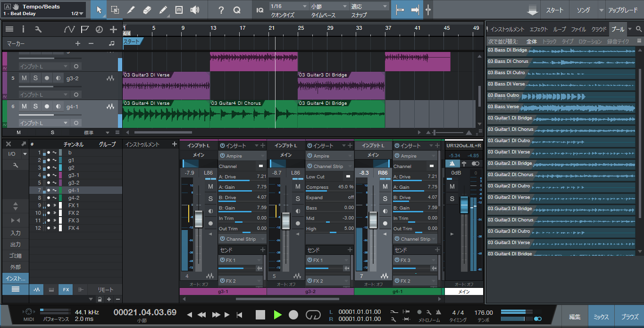Open the 適応 snap dropdown
The image size is (644, 328).
point(369,7)
